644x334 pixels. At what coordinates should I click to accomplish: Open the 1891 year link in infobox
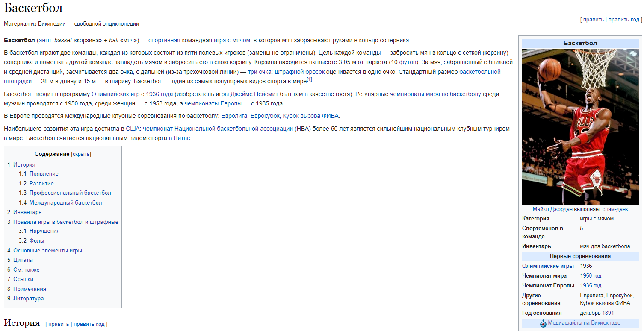(x=608, y=313)
